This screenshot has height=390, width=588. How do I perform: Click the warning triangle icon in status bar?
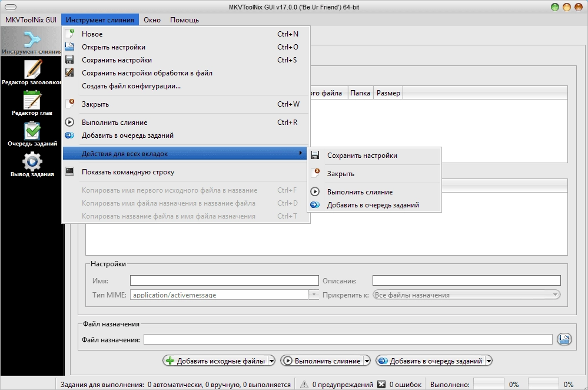[x=304, y=384]
